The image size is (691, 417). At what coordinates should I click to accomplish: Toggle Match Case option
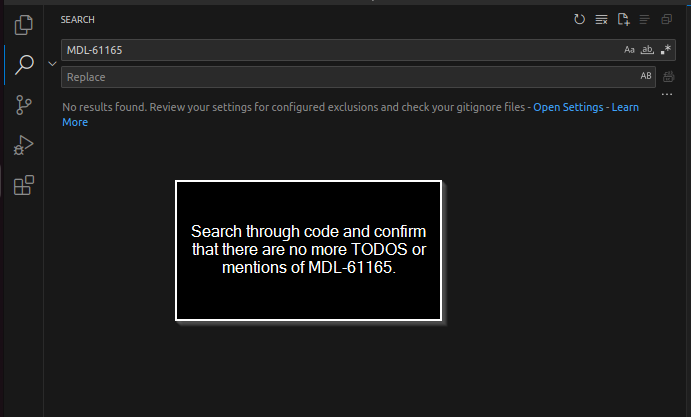point(629,50)
